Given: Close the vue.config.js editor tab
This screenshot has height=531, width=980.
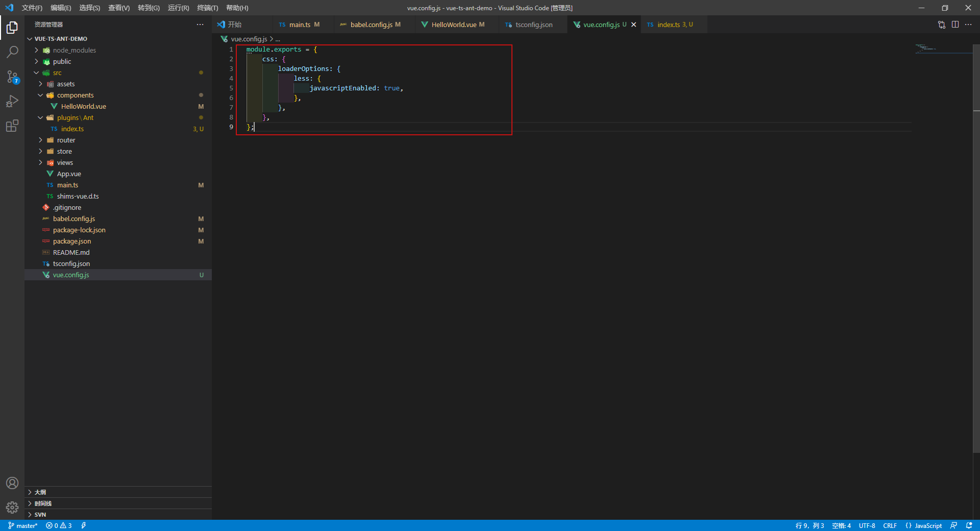Looking at the screenshot, I should pyautogui.click(x=634, y=25).
